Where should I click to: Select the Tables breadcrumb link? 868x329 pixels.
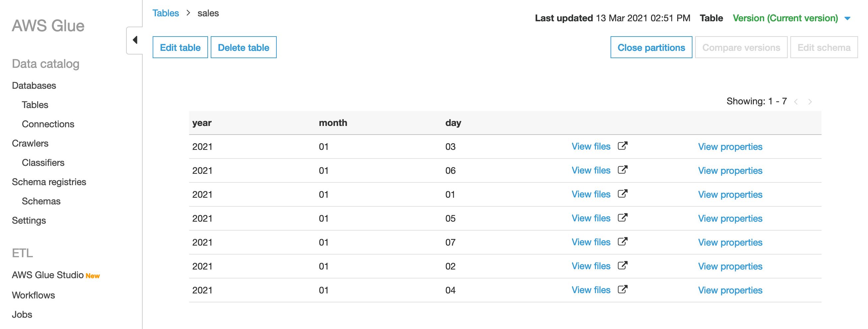(x=166, y=13)
